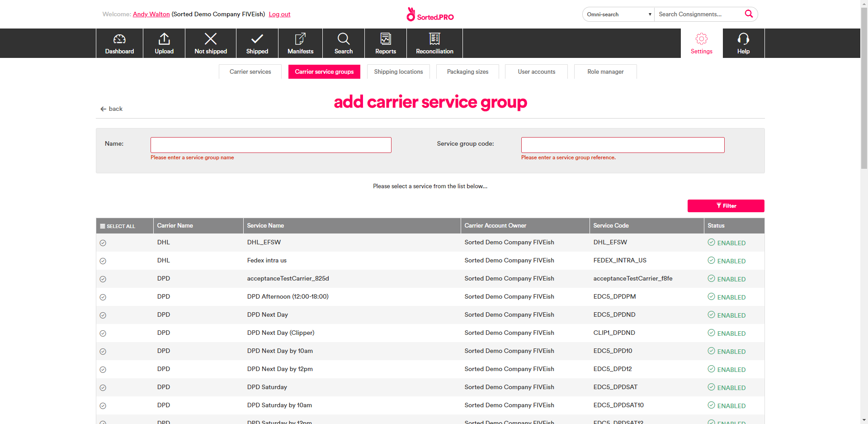Open the Dashboard

[119, 43]
